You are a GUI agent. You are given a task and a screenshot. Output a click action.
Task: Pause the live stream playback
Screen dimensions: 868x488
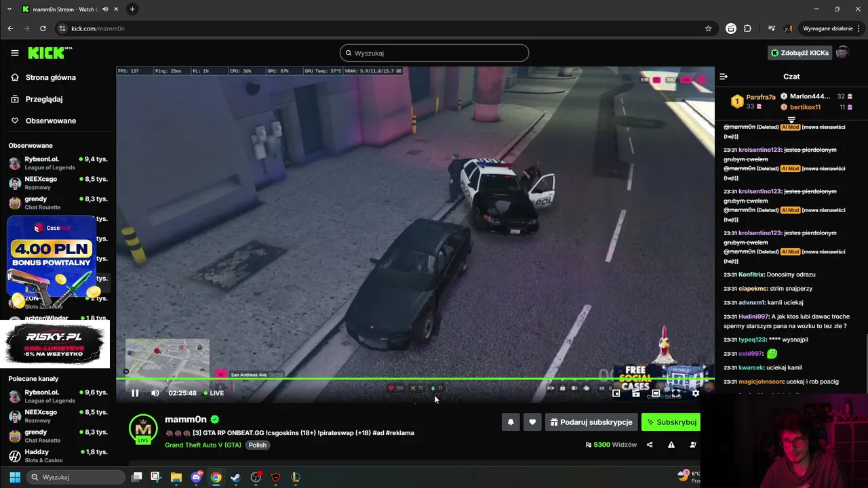click(x=135, y=393)
